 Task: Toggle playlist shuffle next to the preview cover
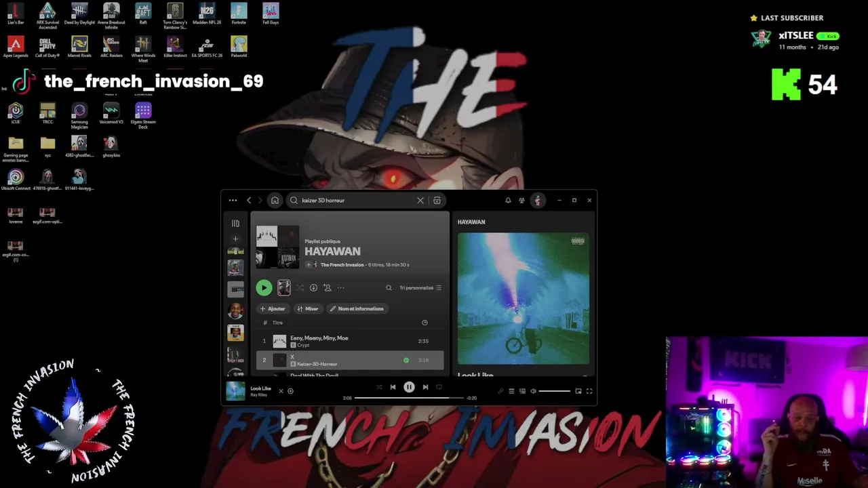coord(300,288)
